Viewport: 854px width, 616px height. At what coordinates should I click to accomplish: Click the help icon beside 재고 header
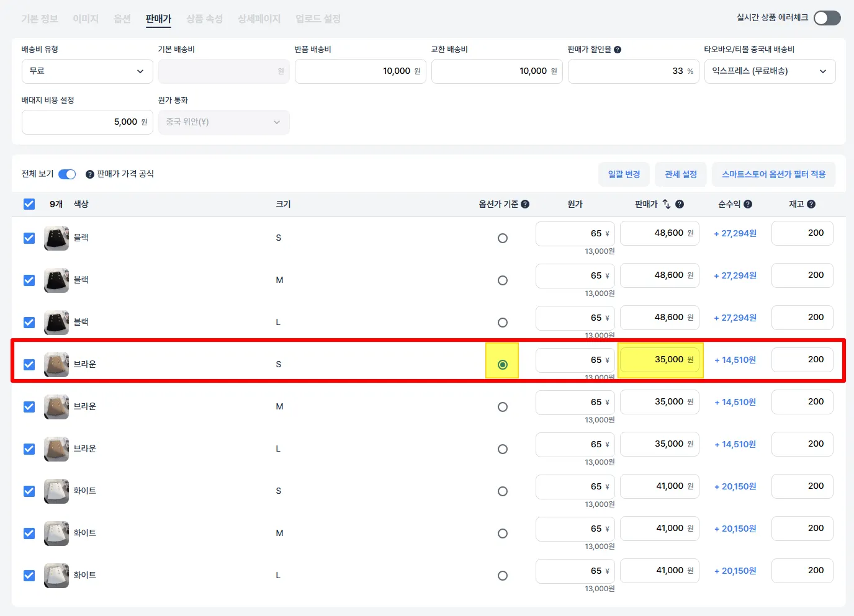811,204
